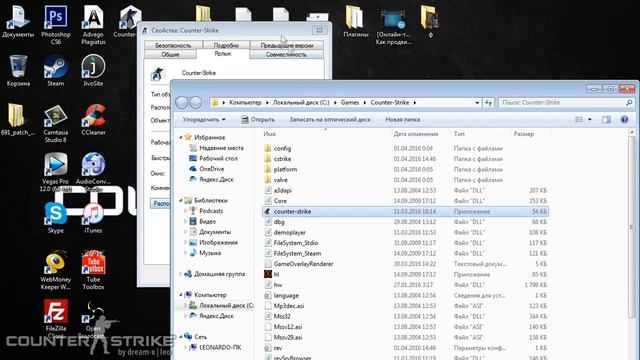Select Локальный диск (C:) in tree
Image resolution: width=640 pixels, height=360 pixels.
(x=222, y=305)
